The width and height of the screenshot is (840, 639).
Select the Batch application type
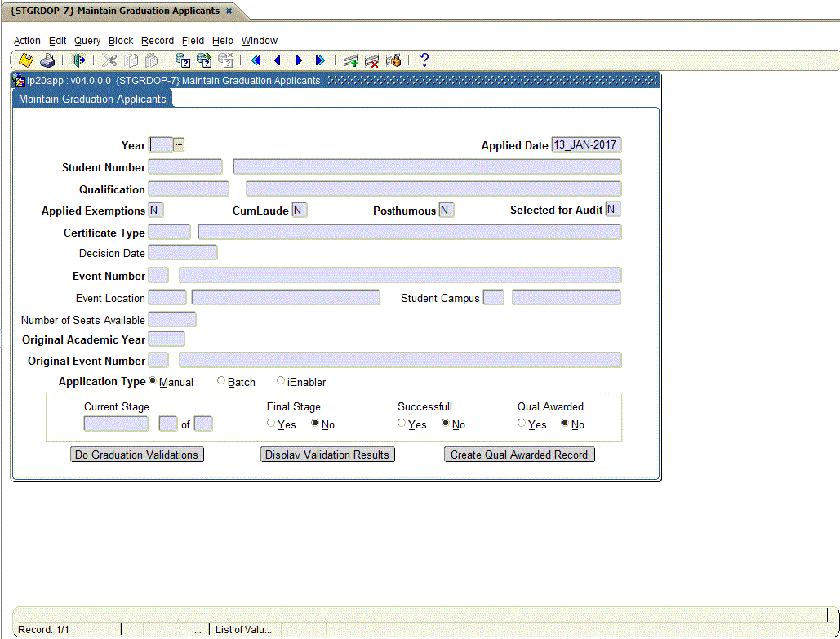220,379
